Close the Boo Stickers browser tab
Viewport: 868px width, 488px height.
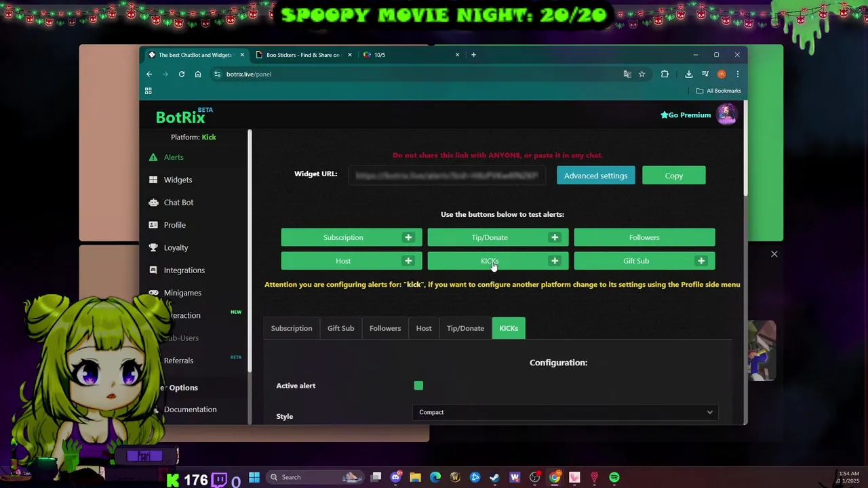pos(350,55)
